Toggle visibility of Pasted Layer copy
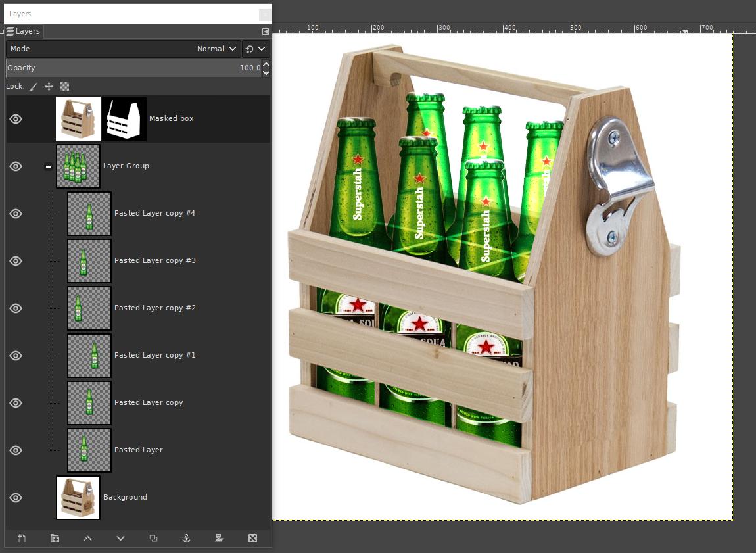 [x=16, y=403]
